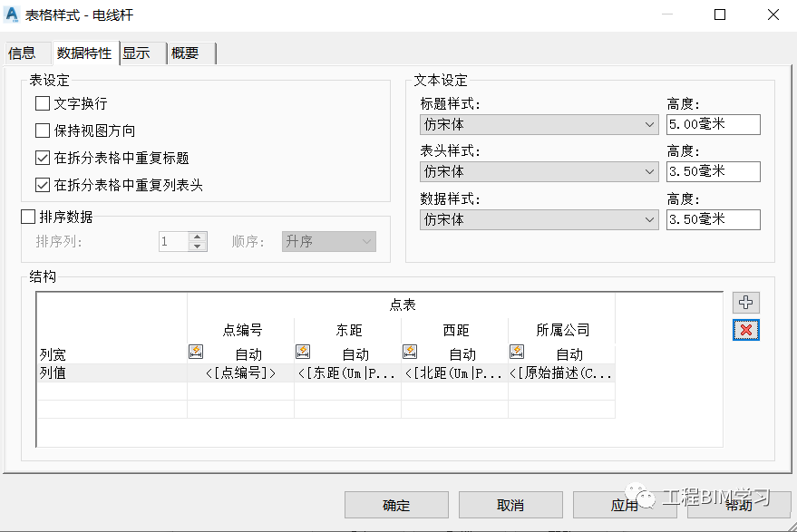Click the <[东距(Um|P... value cell

click(348, 373)
